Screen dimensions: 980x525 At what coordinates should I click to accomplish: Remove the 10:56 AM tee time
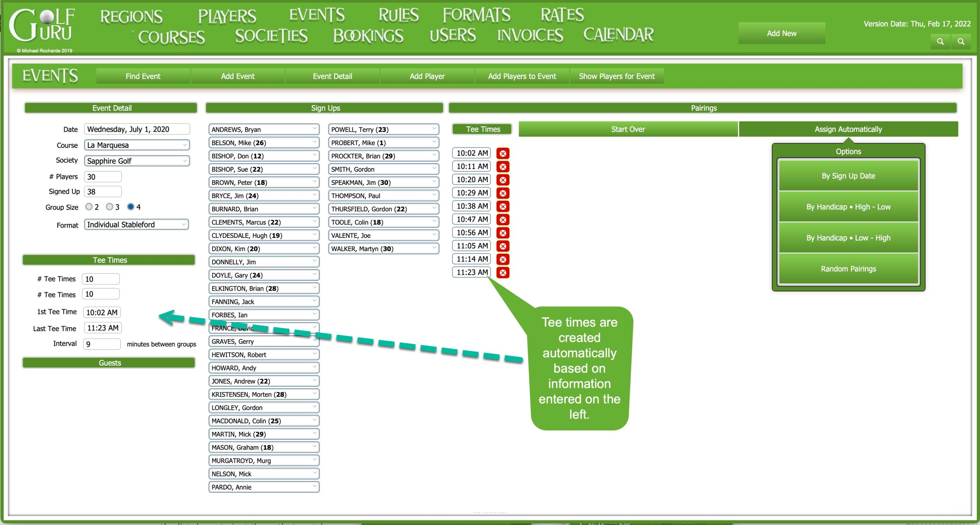coord(503,233)
